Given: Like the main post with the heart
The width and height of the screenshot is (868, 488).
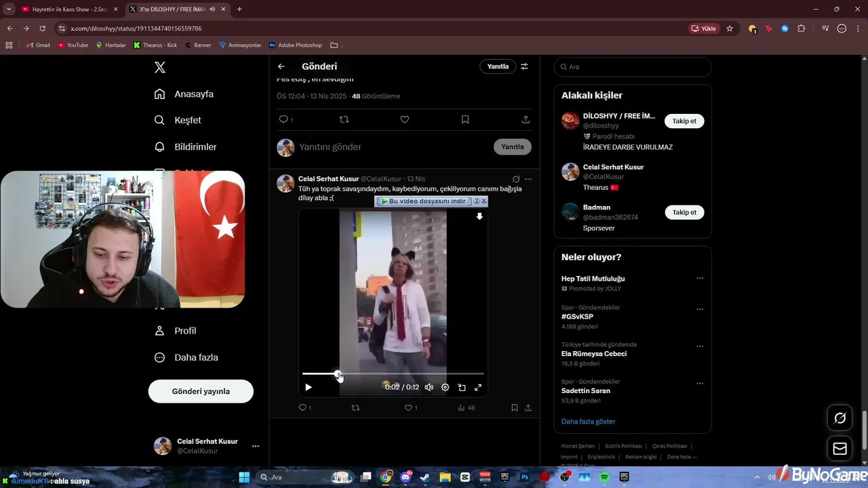Looking at the screenshot, I should point(405,119).
